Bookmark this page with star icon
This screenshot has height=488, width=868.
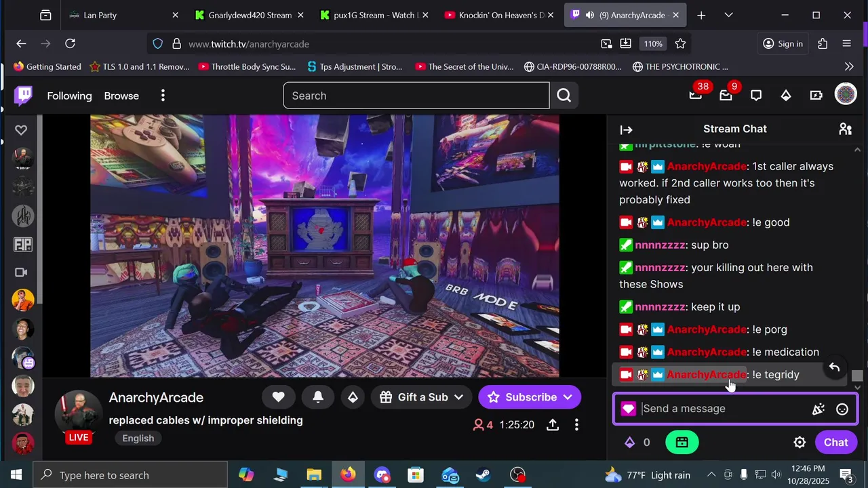click(680, 43)
